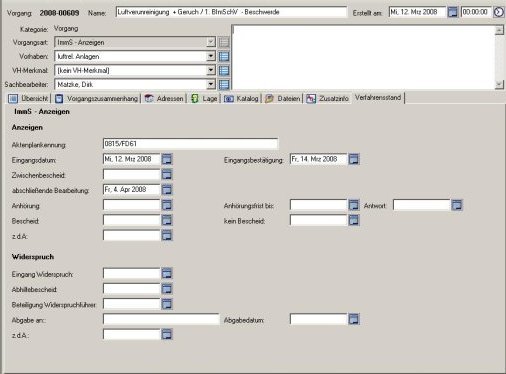Select the Verfahrensstand tab
This screenshot has width=506, height=374.
pos(378,98)
